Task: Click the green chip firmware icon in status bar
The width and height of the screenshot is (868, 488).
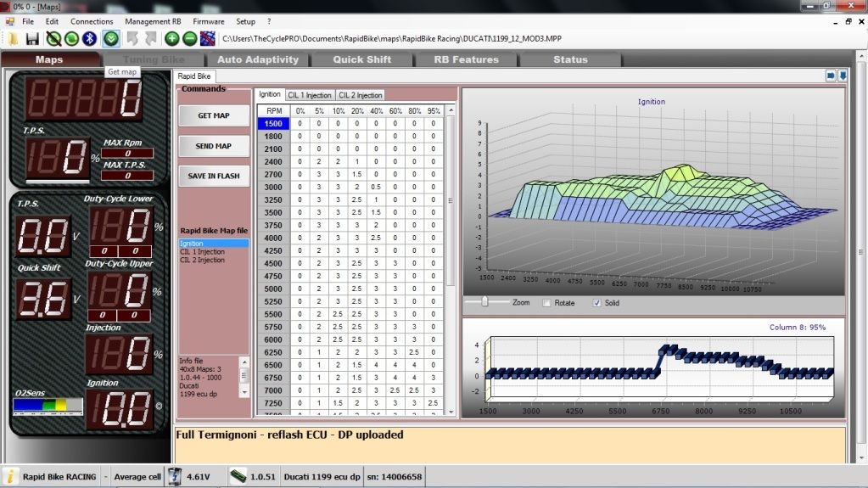Action: pos(238,476)
